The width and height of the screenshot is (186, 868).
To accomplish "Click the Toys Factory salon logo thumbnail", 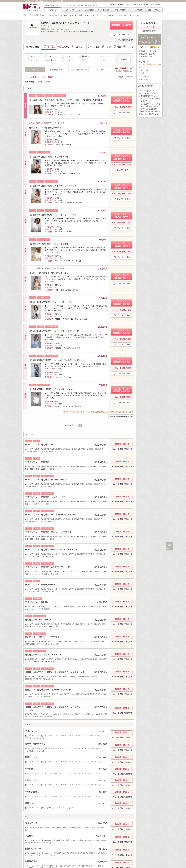I will 32,28.
